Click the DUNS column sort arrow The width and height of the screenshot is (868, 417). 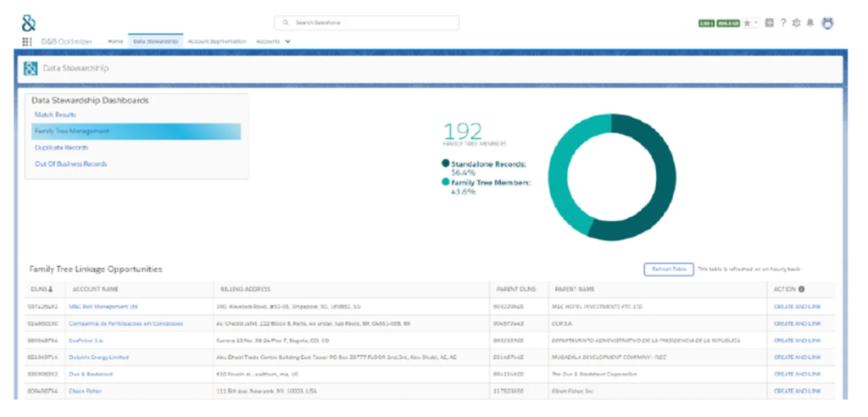[50, 289]
